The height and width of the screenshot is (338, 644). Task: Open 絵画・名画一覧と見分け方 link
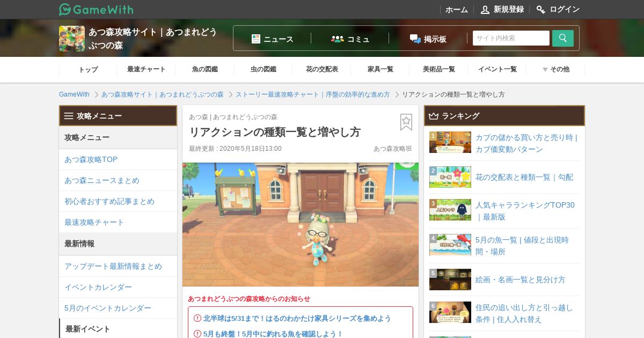click(521, 280)
